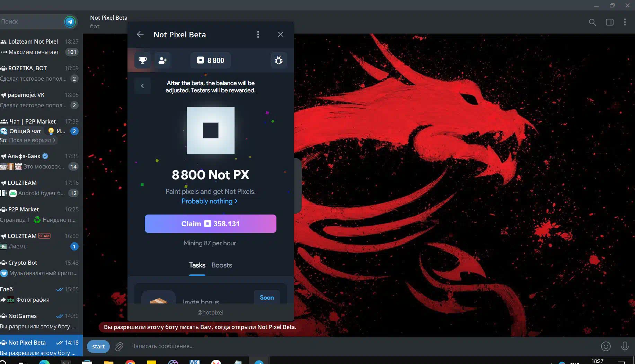This screenshot has height=364, width=635.
Task: Open the emoji picker smiley icon
Action: 606,346
